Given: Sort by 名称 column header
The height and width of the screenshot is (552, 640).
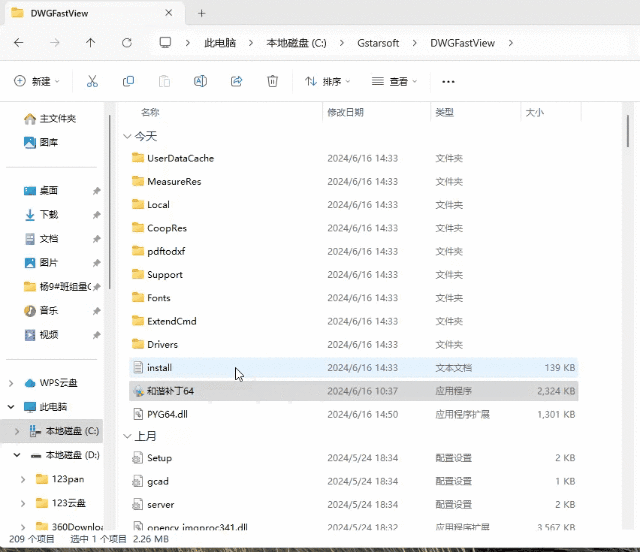Looking at the screenshot, I should pyautogui.click(x=150, y=112).
